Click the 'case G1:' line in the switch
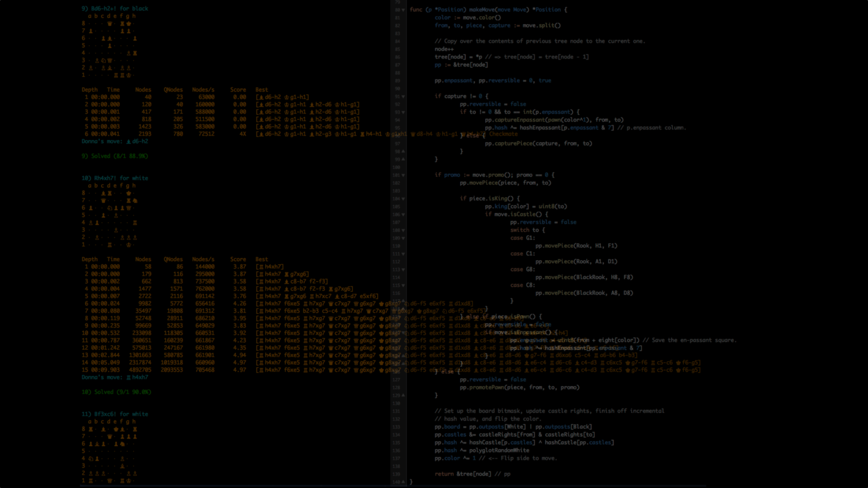868x488 pixels. 523,238
